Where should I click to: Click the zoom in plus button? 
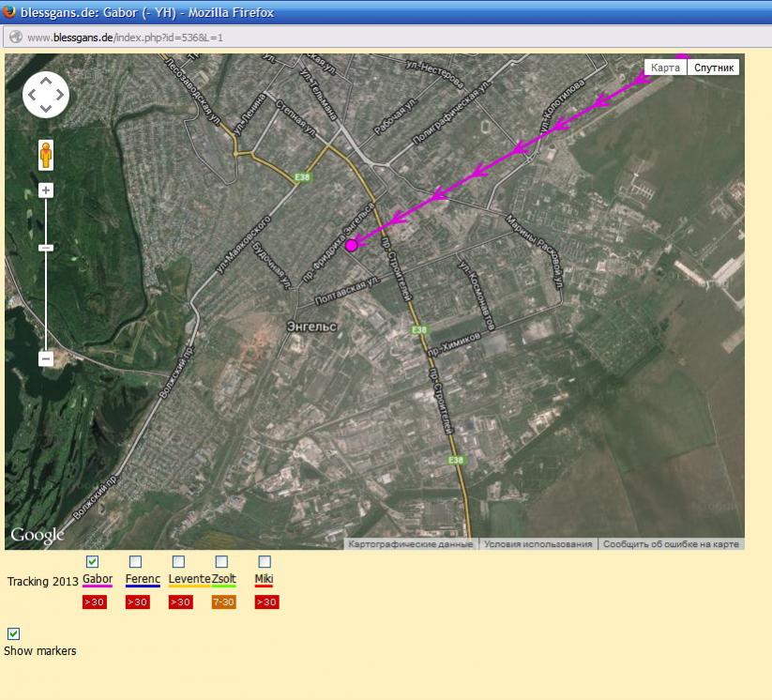coord(45,190)
